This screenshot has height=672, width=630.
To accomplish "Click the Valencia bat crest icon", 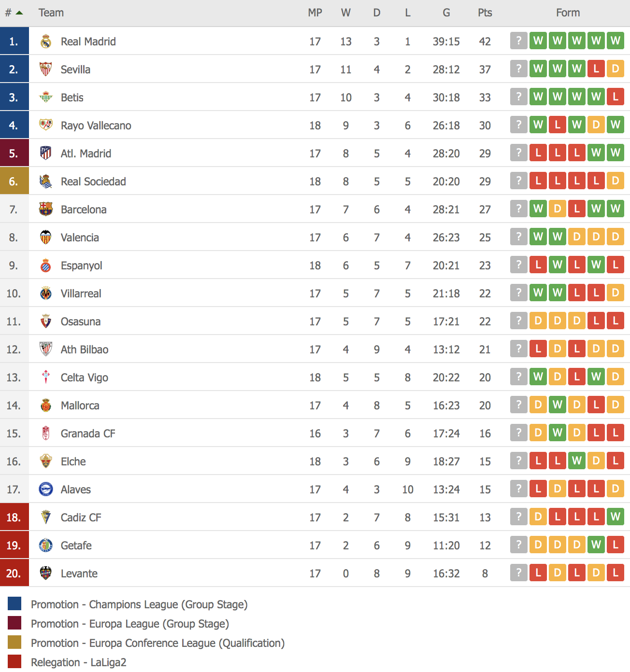I will pyautogui.click(x=46, y=238).
